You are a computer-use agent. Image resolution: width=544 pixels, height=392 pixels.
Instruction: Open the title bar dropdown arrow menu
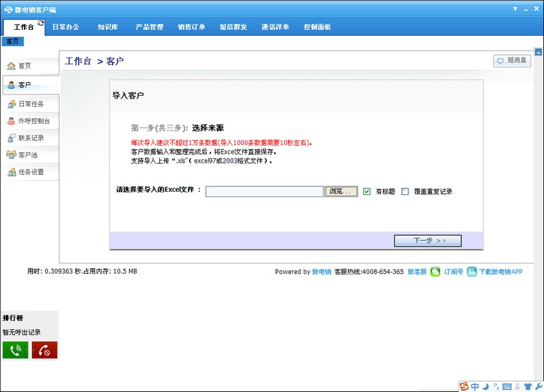[516, 9]
